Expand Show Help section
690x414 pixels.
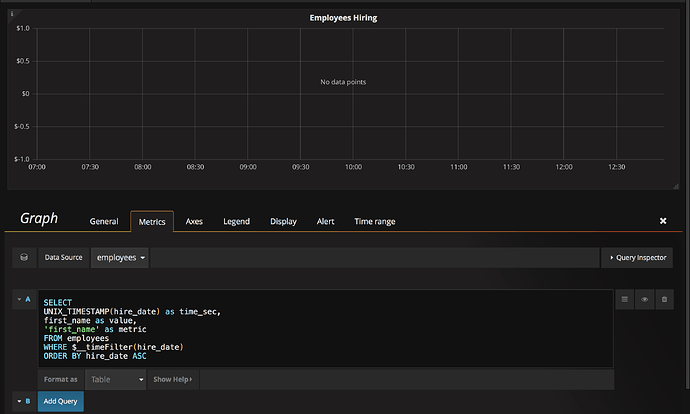(x=173, y=379)
